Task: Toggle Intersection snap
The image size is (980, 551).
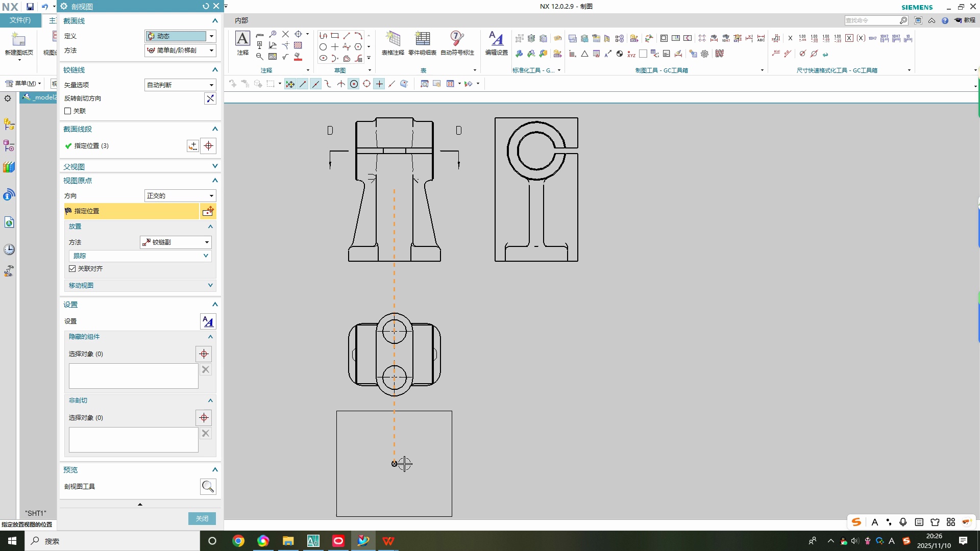Action: tap(341, 84)
